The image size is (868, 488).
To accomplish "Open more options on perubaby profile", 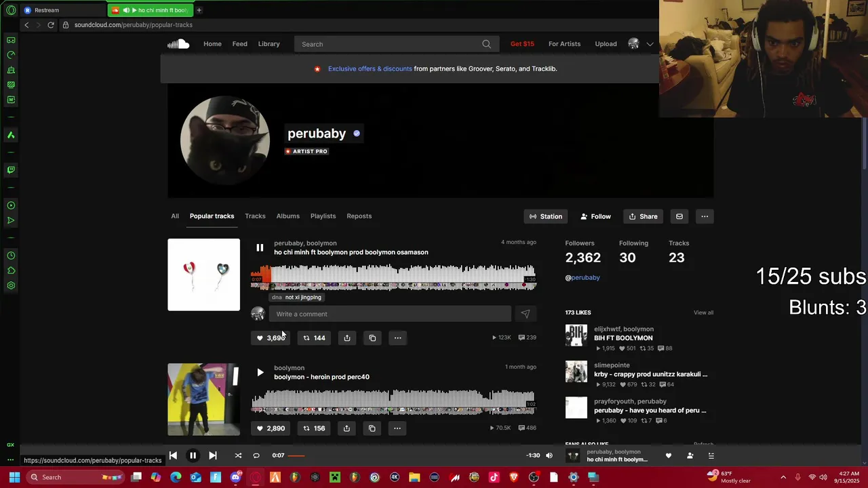I will coord(705,216).
